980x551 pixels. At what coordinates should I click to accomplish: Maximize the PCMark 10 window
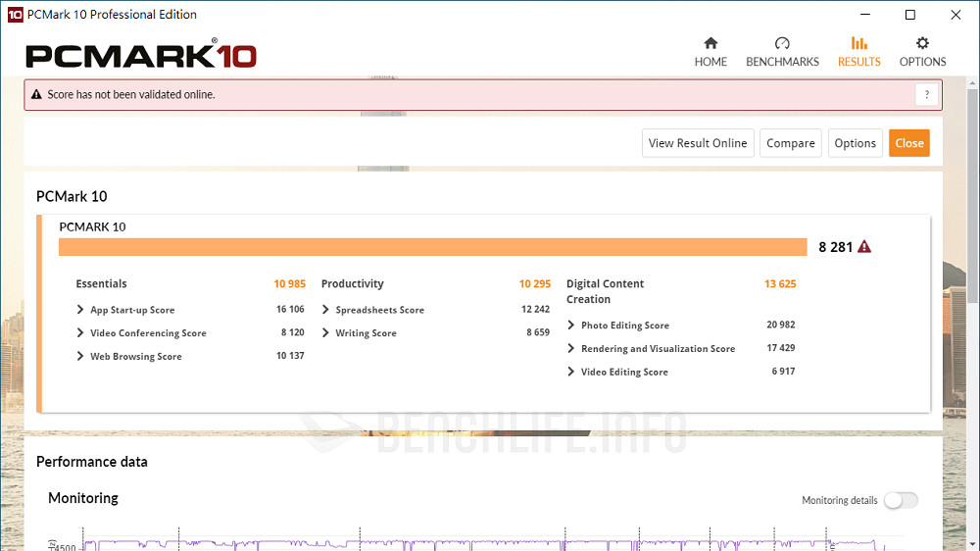pyautogui.click(x=910, y=15)
